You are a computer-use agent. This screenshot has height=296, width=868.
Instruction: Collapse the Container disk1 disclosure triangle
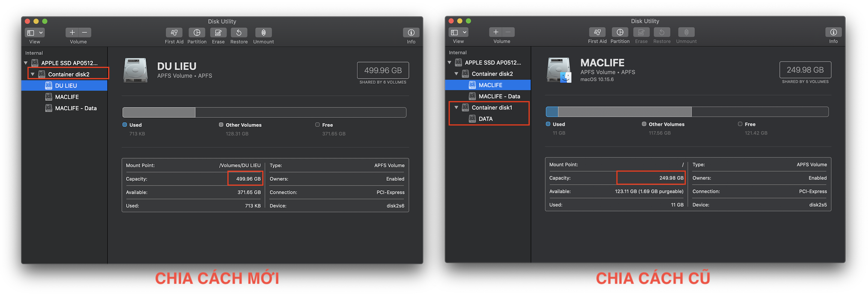click(x=456, y=108)
